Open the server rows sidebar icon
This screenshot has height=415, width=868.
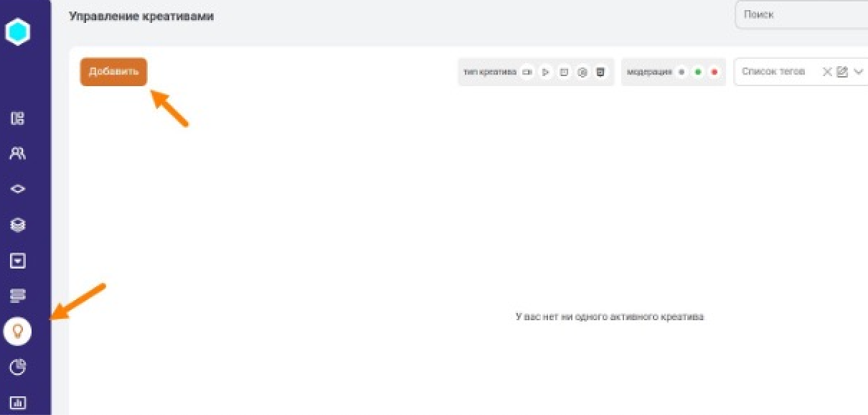tap(18, 295)
